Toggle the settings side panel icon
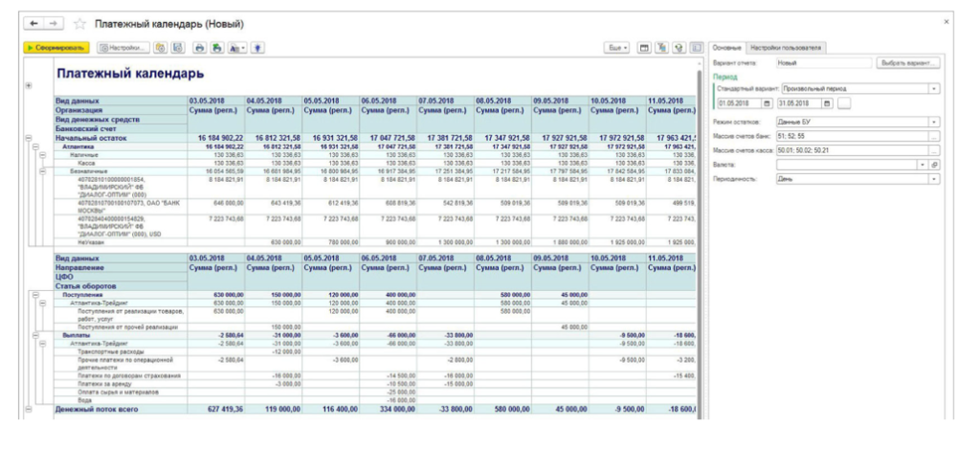The image size is (980, 450). tap(697, 48)
